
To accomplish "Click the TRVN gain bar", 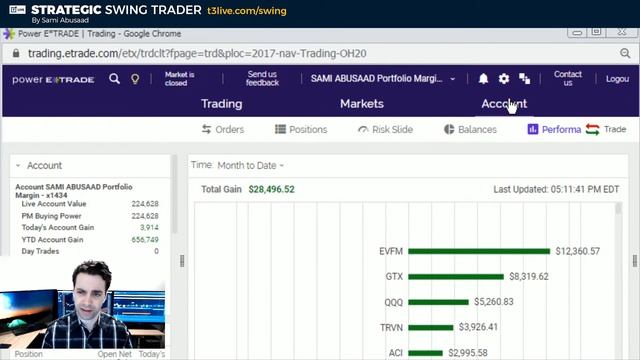I will (x=431, y=327).
